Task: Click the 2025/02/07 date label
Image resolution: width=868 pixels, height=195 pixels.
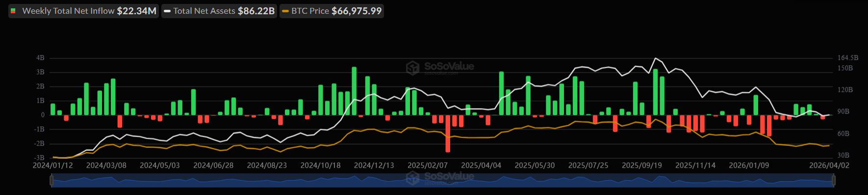Action: tap(428, 166)
